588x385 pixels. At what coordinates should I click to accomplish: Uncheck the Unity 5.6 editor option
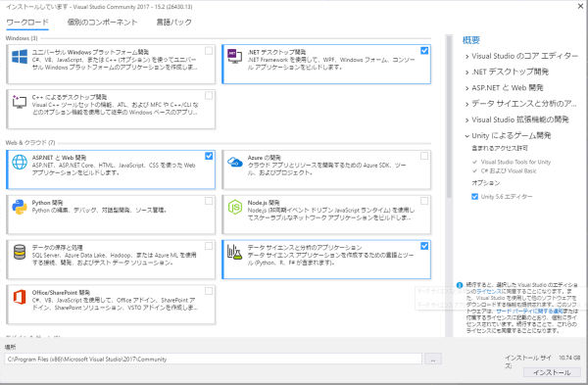(x=474, y=197)
